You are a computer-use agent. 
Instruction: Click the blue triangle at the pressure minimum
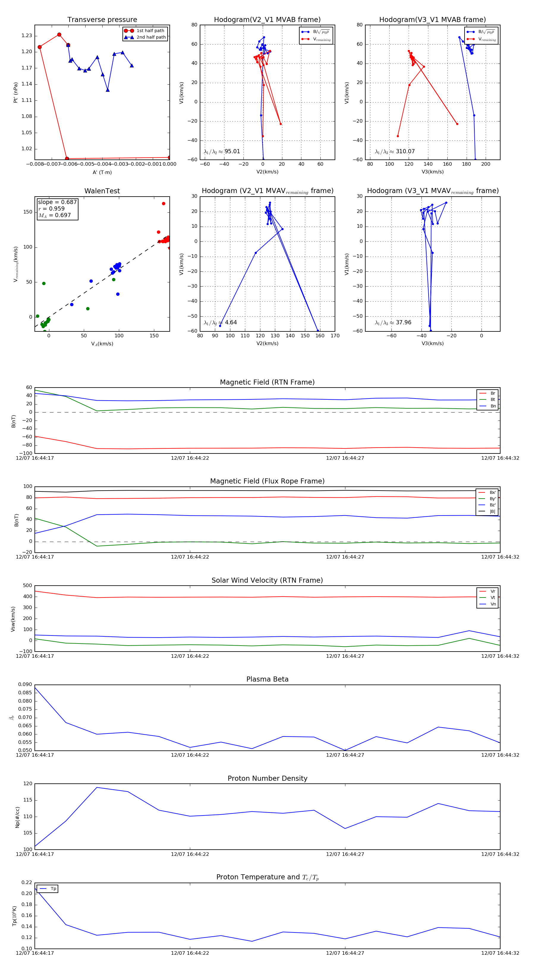tap(108, 90)
